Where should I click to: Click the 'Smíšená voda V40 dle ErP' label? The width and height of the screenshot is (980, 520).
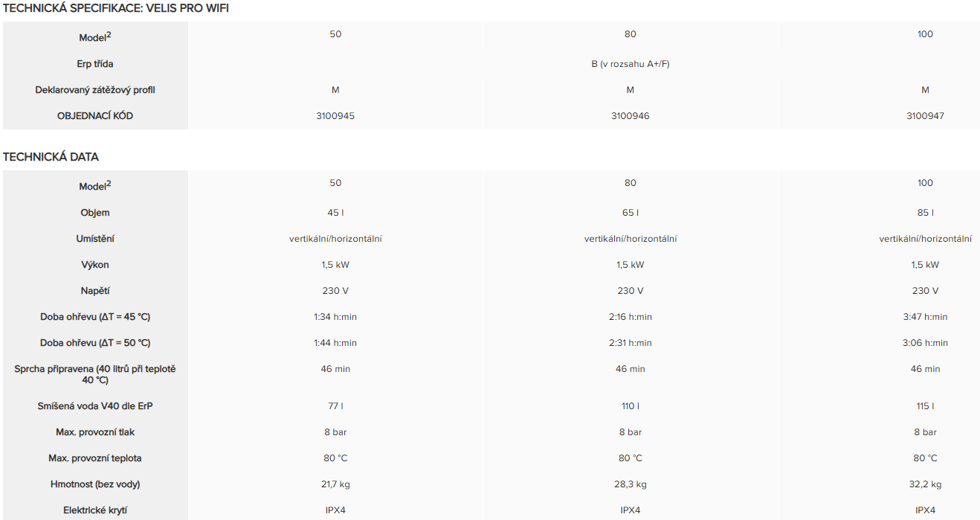tap(95, 406)
